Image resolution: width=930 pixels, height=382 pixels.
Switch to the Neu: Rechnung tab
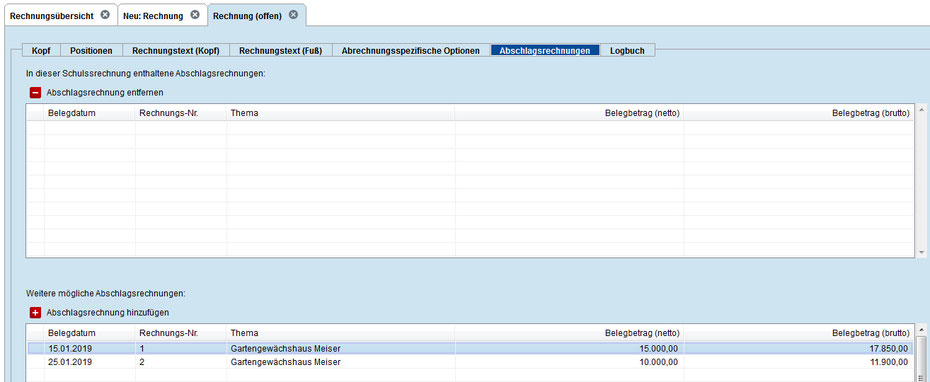153,16
